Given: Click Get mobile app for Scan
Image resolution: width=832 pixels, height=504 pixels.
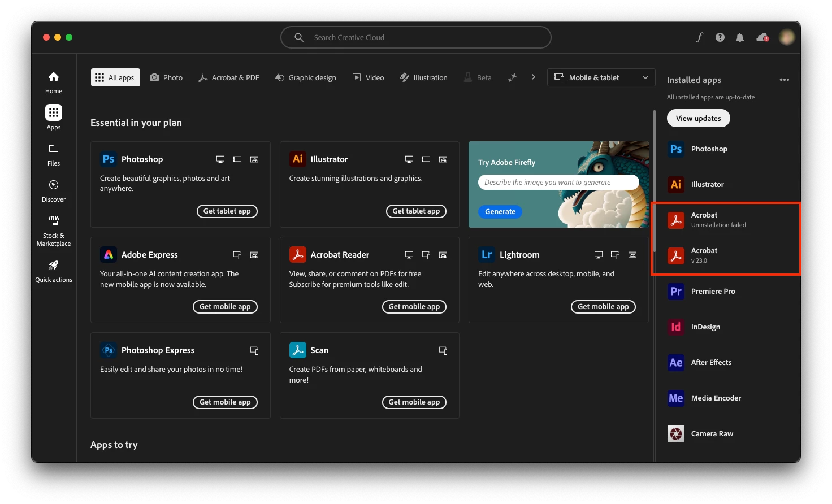Looking at the screenshot, I should (x=414, y=402).
